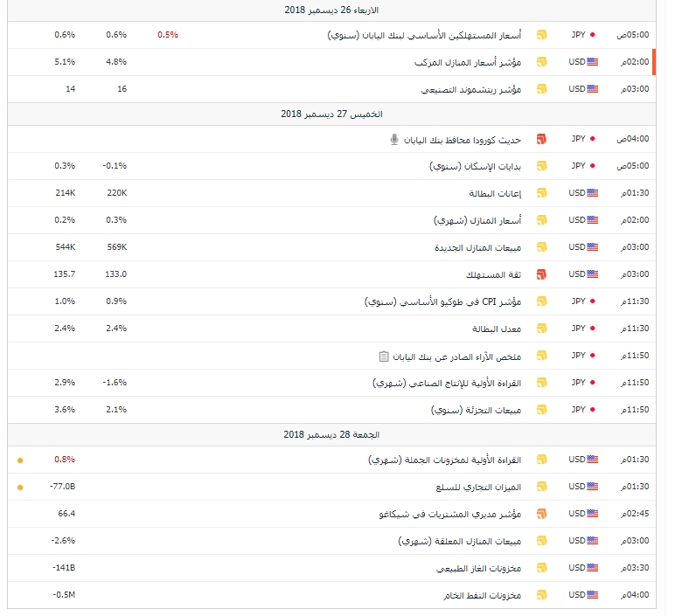The width and height of the screenshot is (675, 616).
Task: Click the Japan flag in the 04:00 Kuroda row
Action: click(x=592, y=139)
